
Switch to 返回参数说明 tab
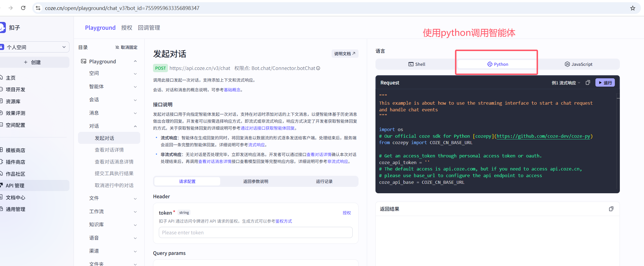[x=256, y=181]
